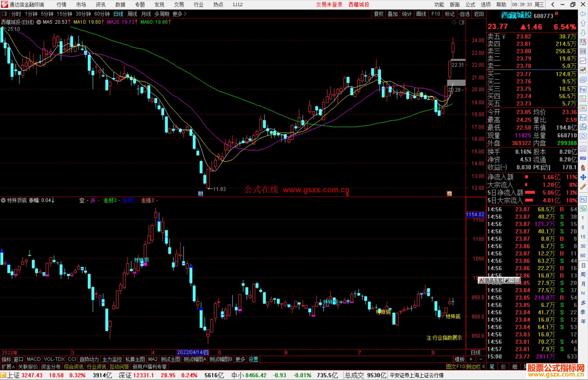
Task: Switch to the MACD indicator tab
Action: (x=34, y=359)
